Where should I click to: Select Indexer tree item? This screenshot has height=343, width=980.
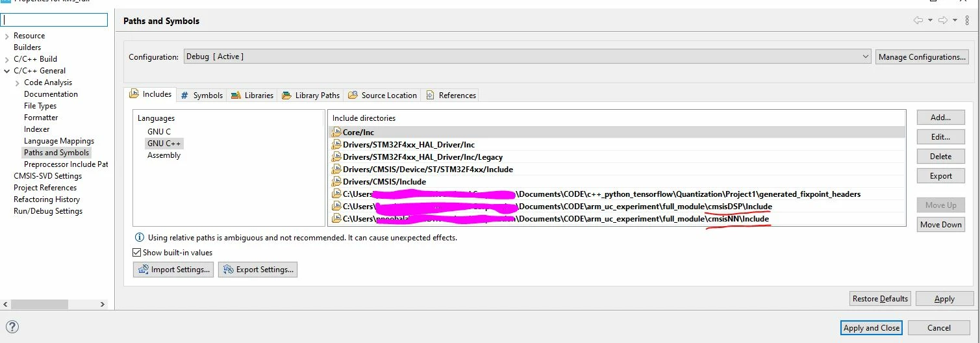(36, 129)
